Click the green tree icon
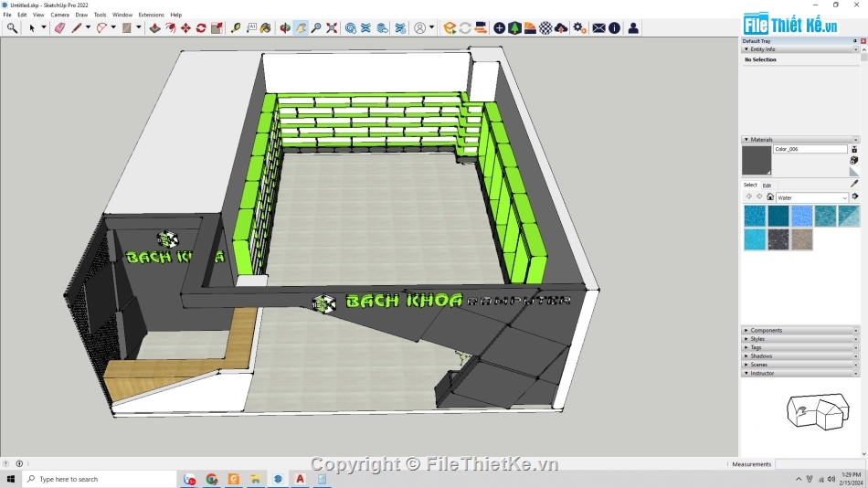The width and height of the screenshot is (868, 488). (x=514, y=27)
